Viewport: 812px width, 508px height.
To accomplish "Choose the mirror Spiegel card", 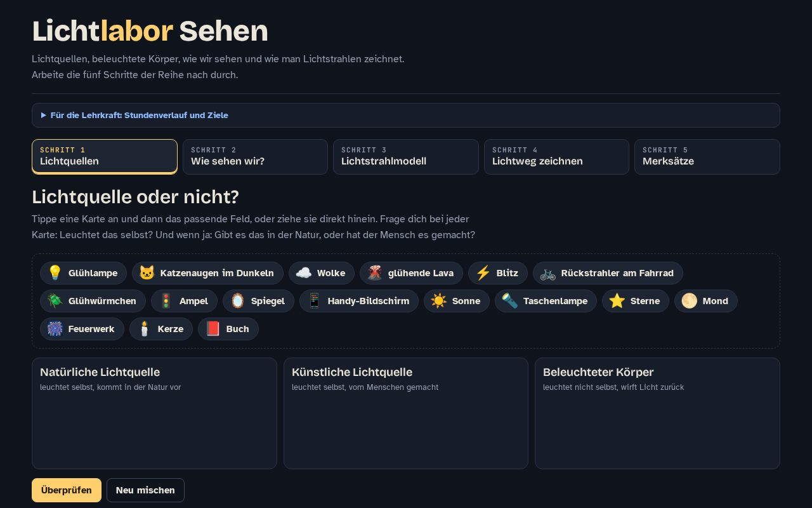I will pos(258,301).
